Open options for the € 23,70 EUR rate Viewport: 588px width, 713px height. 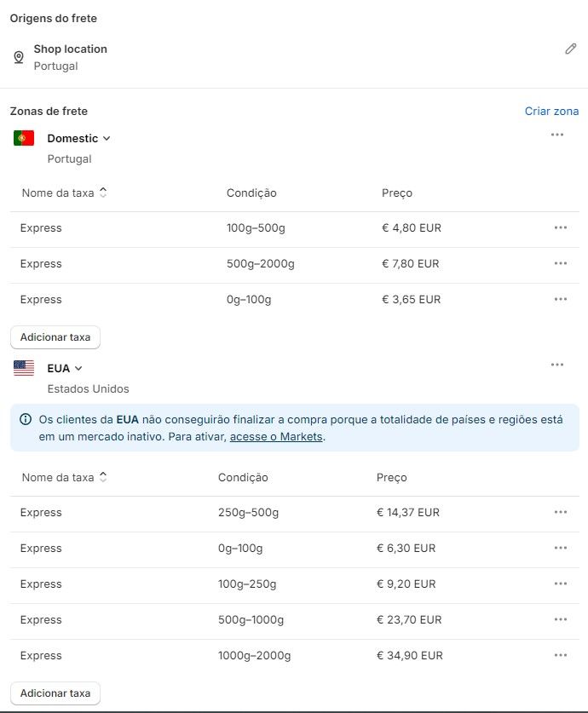(561, 619)
